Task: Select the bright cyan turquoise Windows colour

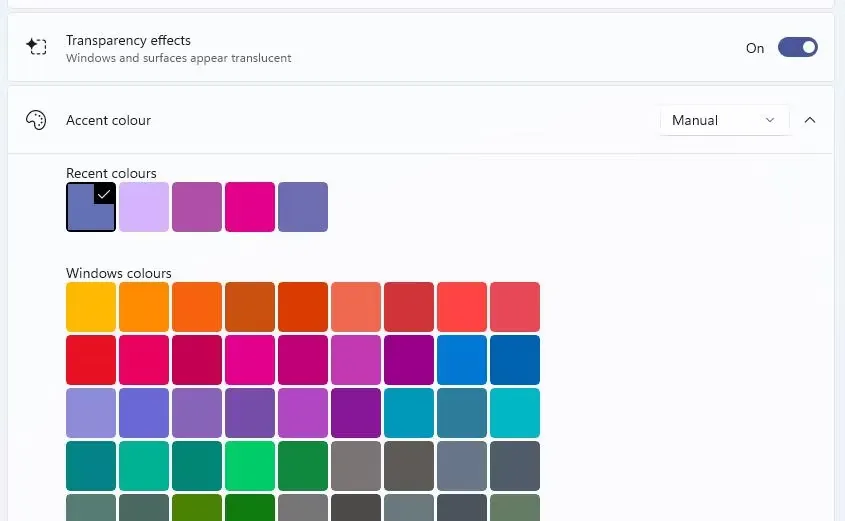Action: click(515, 413)
